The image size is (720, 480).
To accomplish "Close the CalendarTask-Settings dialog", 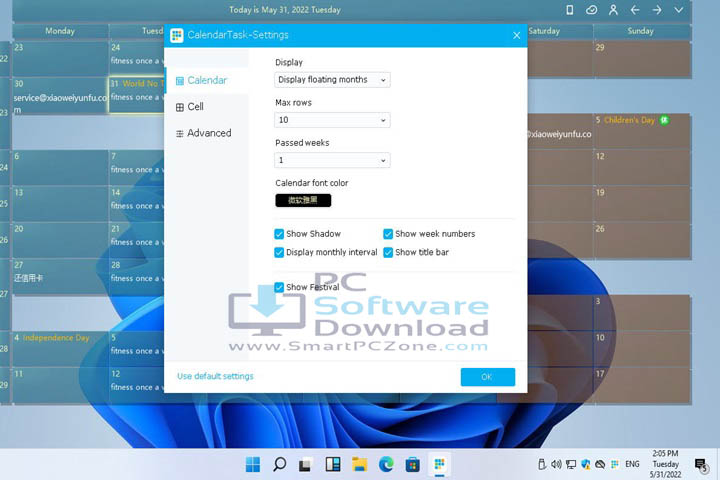I will point(517,35).
